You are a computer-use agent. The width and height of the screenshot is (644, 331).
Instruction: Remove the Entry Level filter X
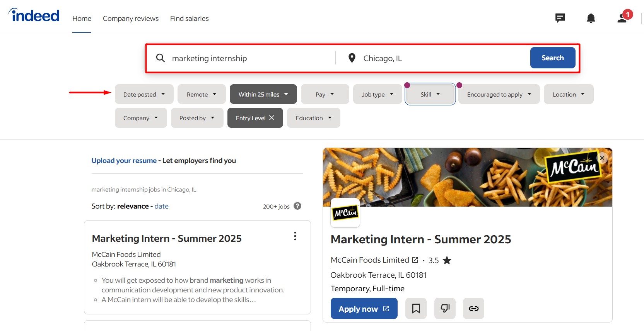[272, 118]
